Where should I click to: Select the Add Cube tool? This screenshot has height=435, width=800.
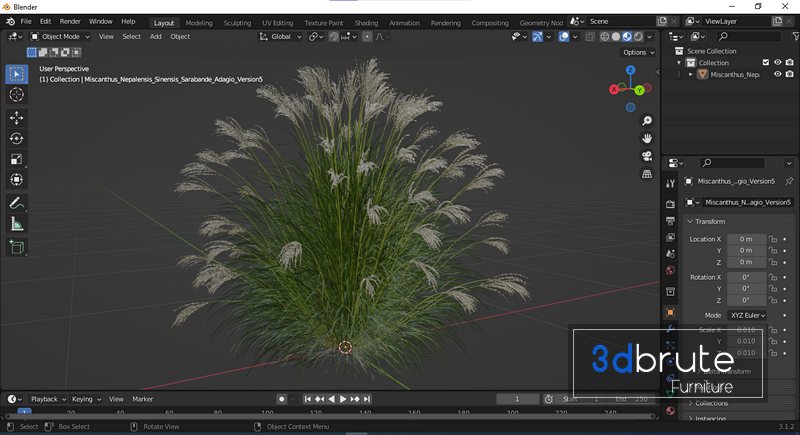16,247
